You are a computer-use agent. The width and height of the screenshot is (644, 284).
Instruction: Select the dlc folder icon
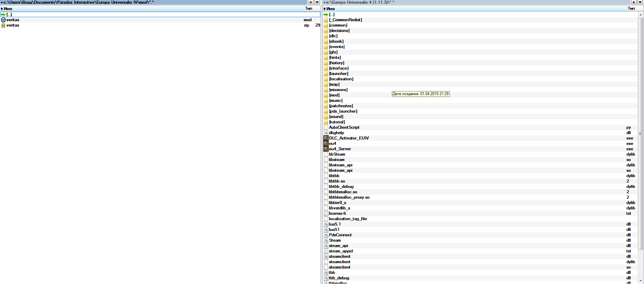326,36
